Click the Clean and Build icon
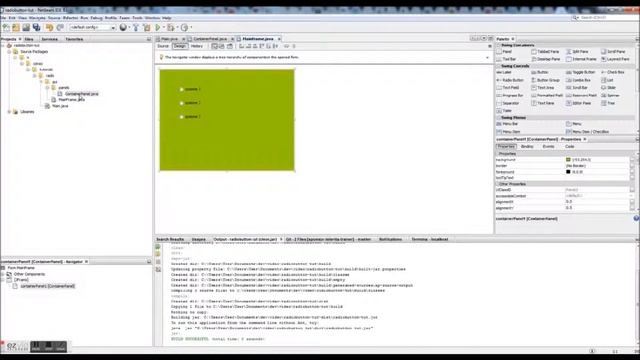The width and height of the screenshot is (640, 360). [147, 27]
